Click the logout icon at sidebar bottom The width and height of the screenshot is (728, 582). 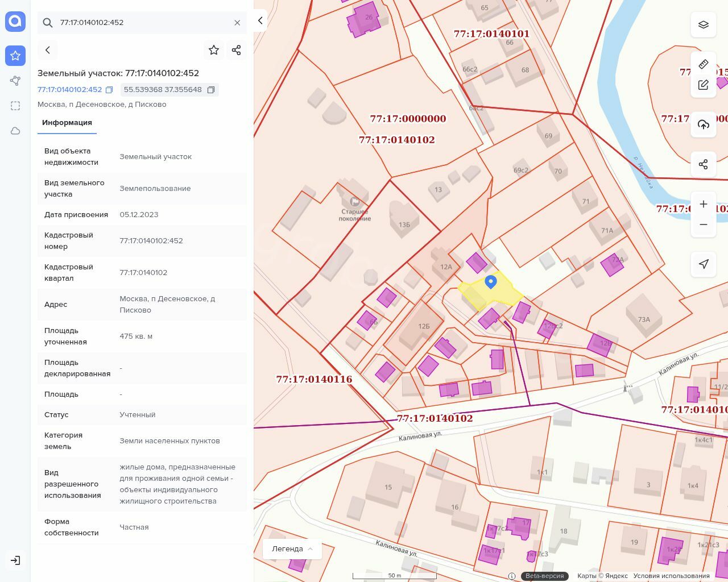tap(15, 560)
